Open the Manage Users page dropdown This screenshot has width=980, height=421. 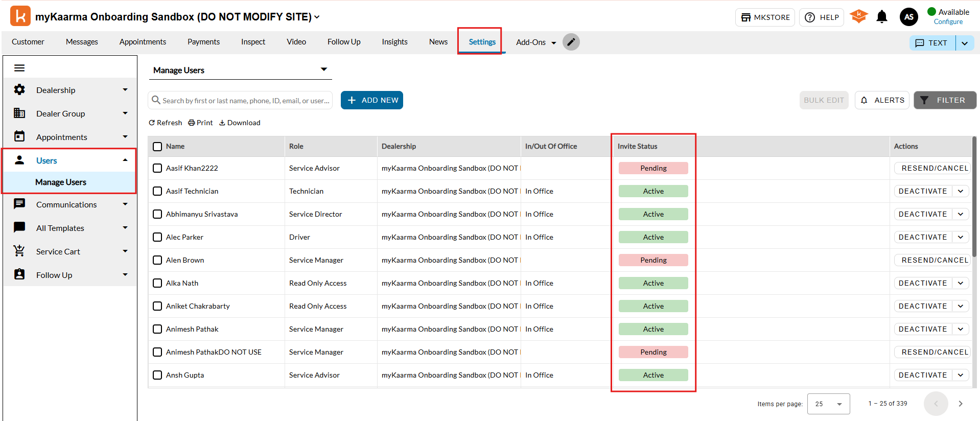(x=241, y=70)
